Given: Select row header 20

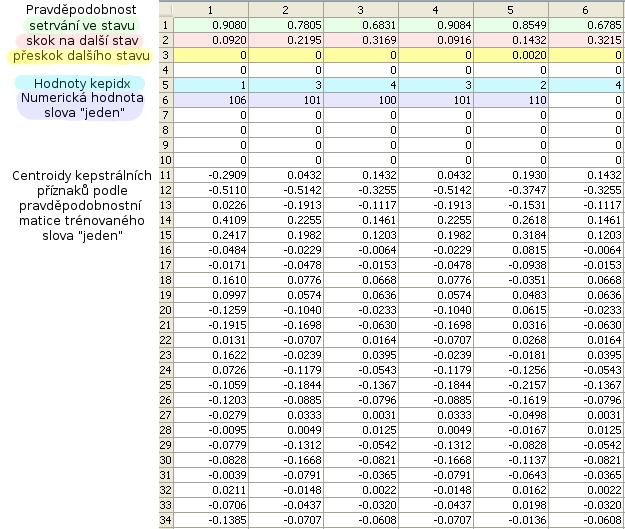Looking at the screenshot, I should coord(166,310).
